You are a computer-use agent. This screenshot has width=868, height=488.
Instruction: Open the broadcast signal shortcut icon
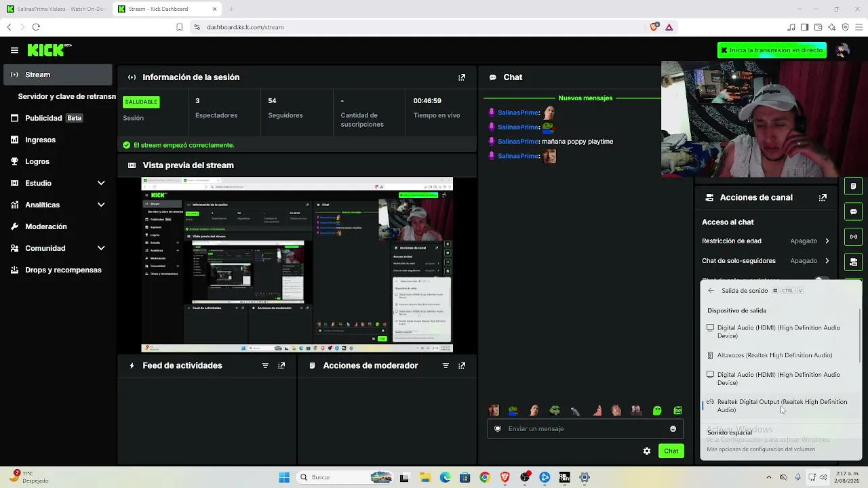click(x=853, y=237)
